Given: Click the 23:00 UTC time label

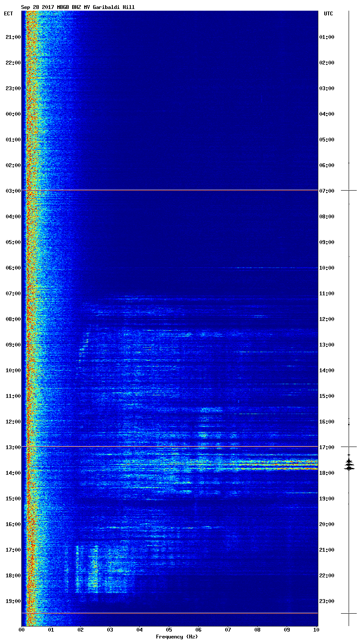Looking at the screenshot, I should (x=327, y=601).
